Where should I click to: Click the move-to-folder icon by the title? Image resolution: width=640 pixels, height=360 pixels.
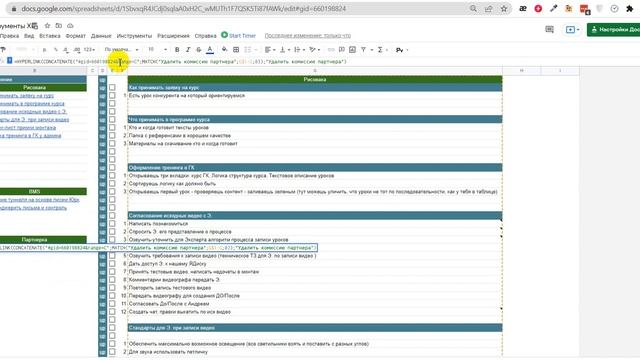point(59,26)
